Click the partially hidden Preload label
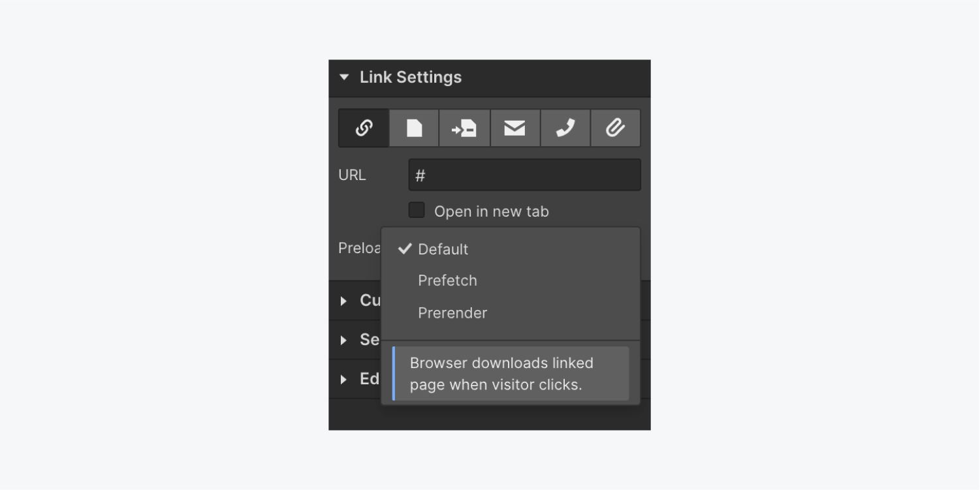This screenshot has width=980, height=490. [360, 249]
